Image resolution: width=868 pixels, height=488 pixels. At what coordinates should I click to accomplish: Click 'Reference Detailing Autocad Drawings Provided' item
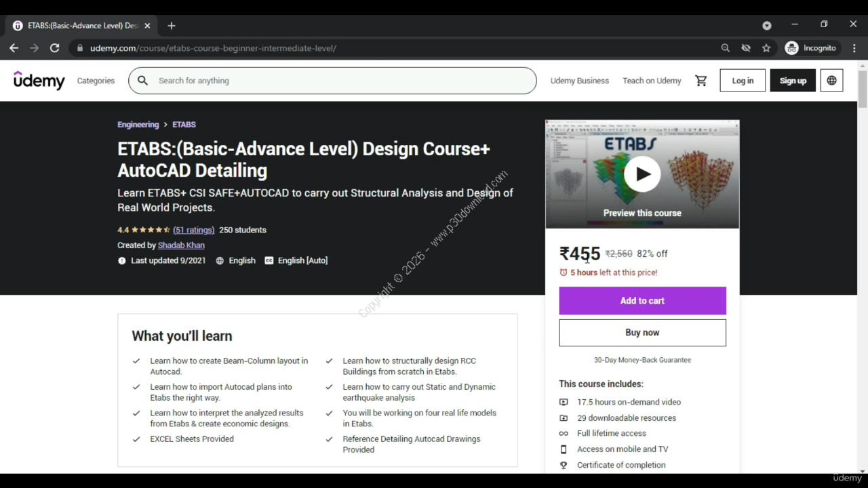coord(412,445)
